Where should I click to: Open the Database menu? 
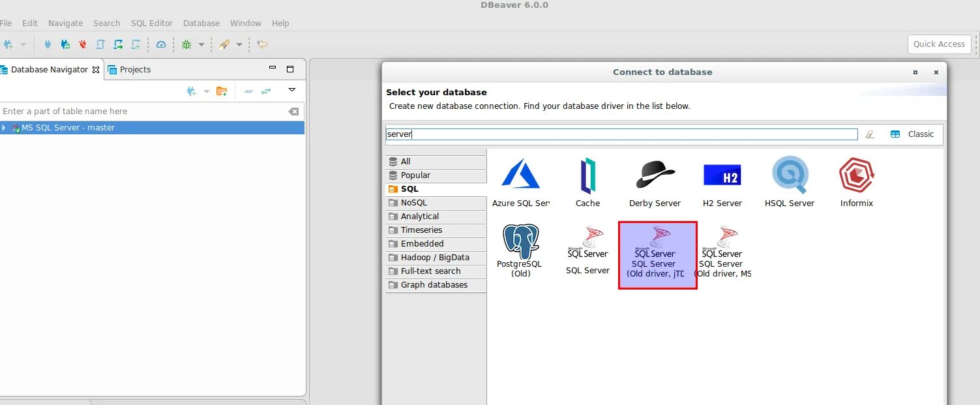(x=201, y=23)
